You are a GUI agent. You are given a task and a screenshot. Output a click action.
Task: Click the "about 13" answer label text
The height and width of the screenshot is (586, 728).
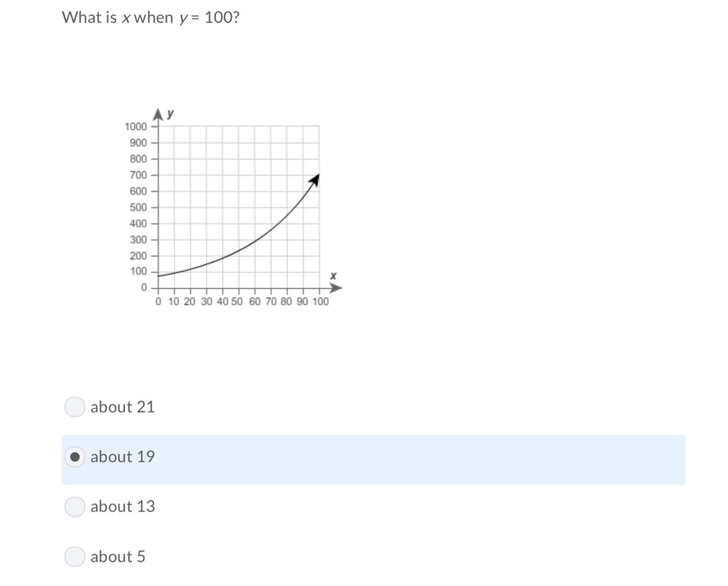click(123, 507)
